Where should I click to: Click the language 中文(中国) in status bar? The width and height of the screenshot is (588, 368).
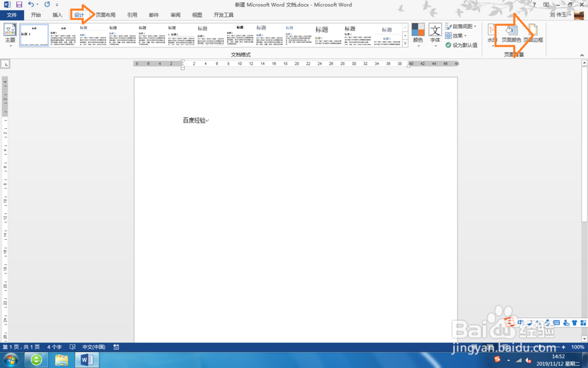[94, 347]
